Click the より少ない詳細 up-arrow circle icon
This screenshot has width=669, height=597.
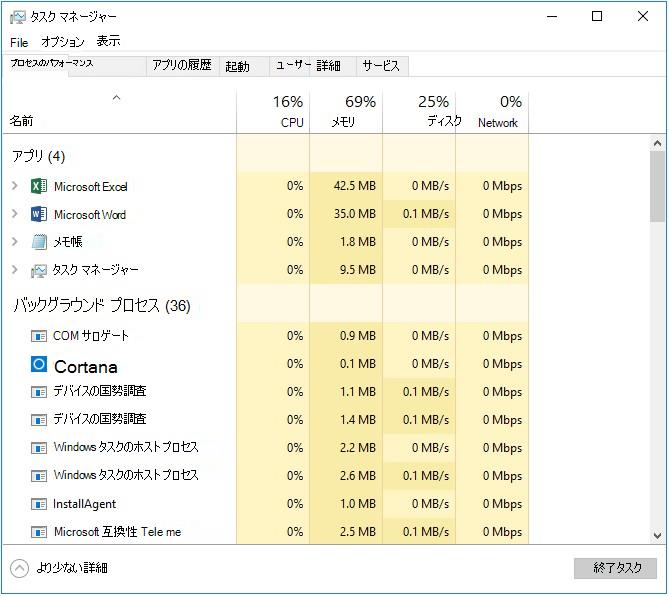click(19, 569)
